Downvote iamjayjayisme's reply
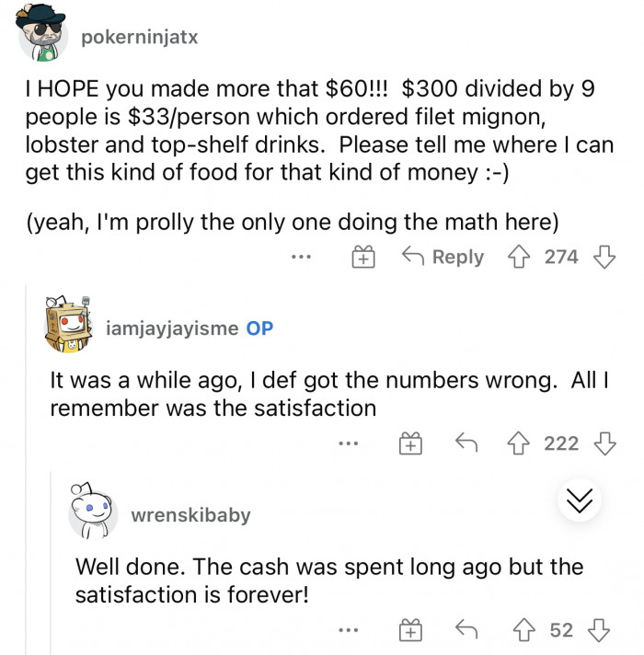Screen dimensions: 644x655 pos(603,444)
